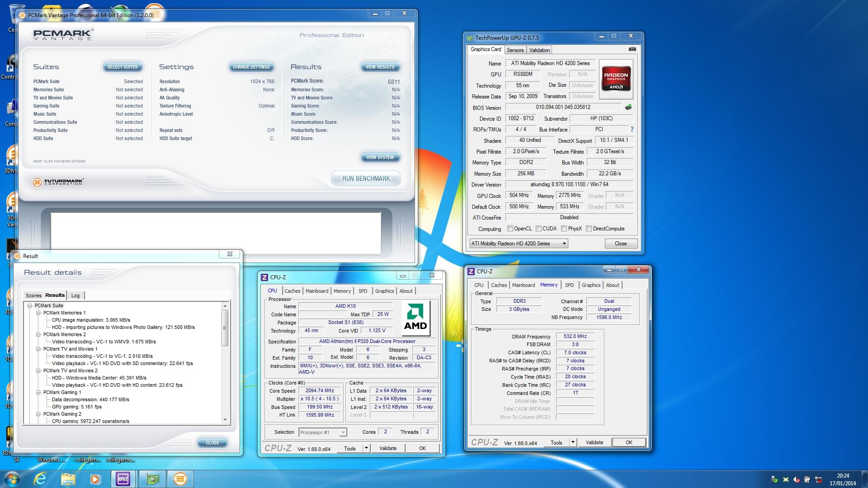Open the SPD tab in CPU-Z Memory window
Image resolution: width=868 pixels, height=488 pixels.
569,285
